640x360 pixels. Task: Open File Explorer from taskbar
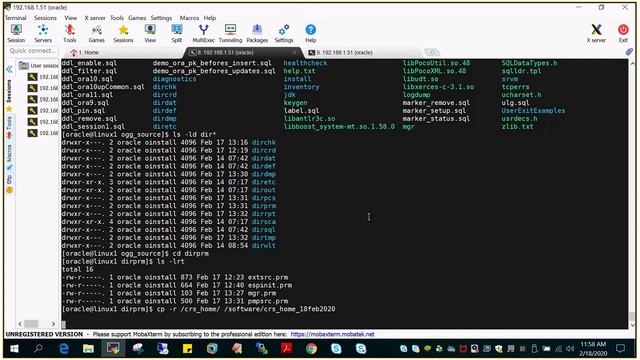click(88, 349)
